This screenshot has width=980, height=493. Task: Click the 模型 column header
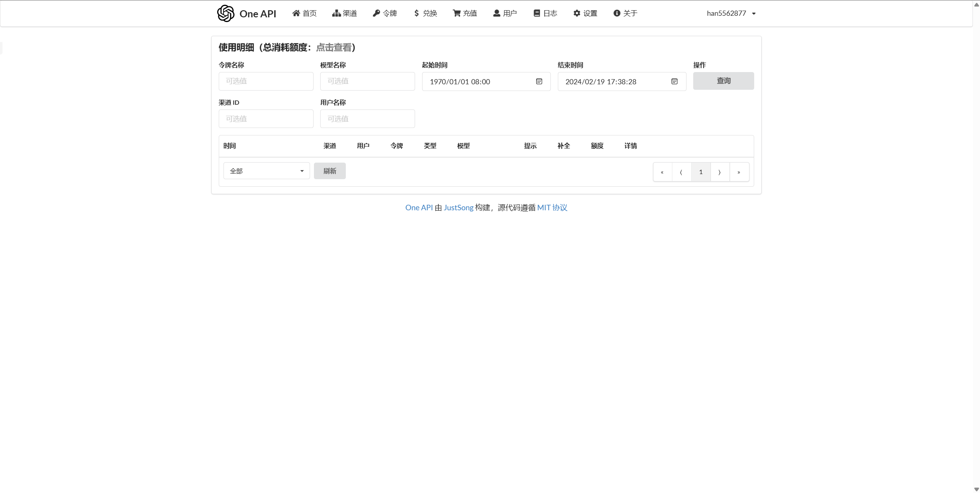(x=463, y=146)
